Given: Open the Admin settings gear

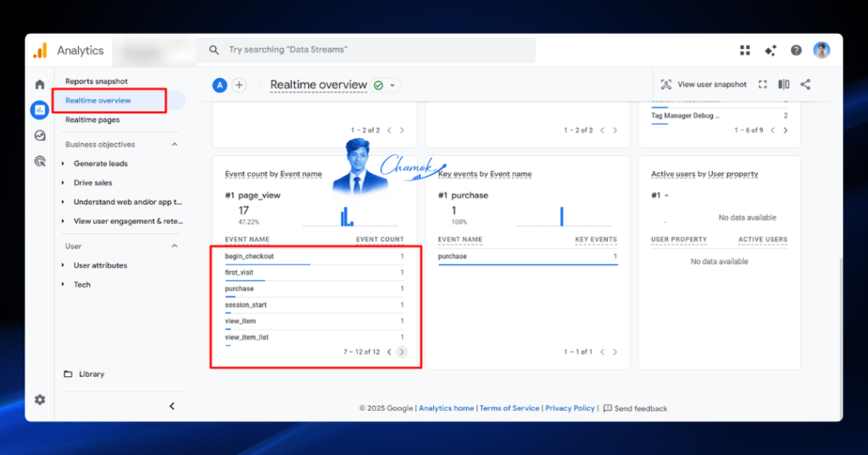Looking at the screenshot, I should tap(40, 400).
